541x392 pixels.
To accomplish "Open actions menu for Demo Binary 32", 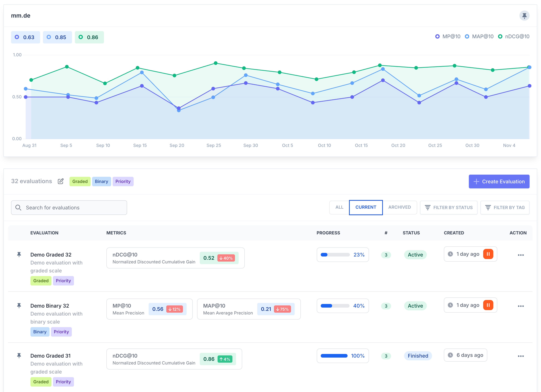I will [x=521, y=306].
